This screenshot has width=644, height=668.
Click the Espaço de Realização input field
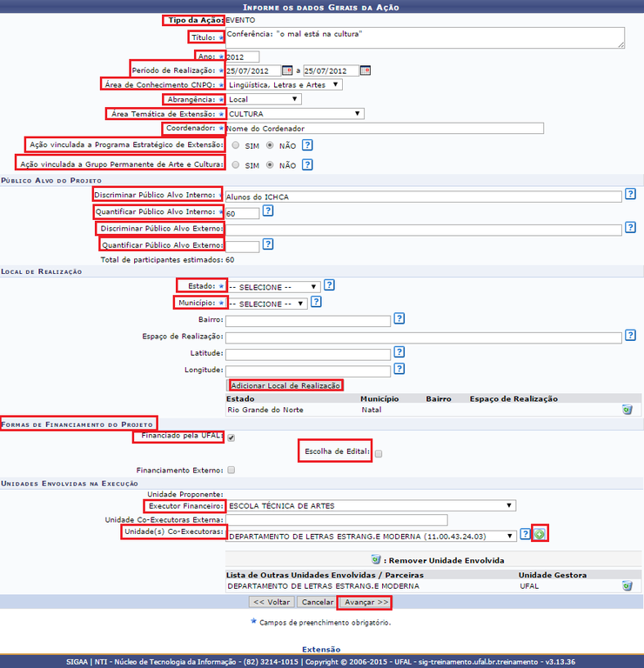pyautogui.click(x=424, y=337)
